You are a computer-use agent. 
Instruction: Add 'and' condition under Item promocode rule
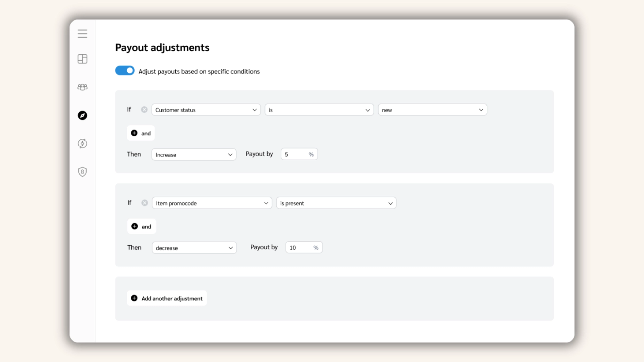point(141,226)
